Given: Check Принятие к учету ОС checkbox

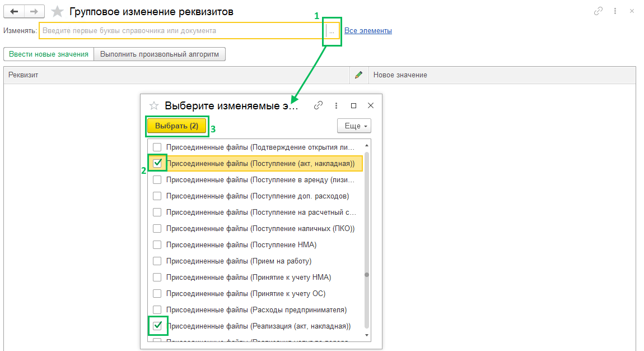Looking at the screenshot, I should (x=157, y=293).
